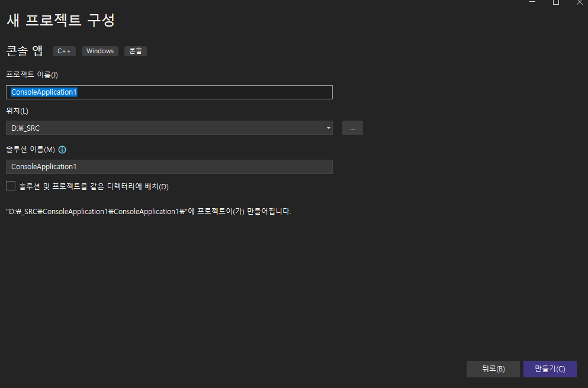Open the location dropdown arrow
588x388 pixels.
[329, 128]
